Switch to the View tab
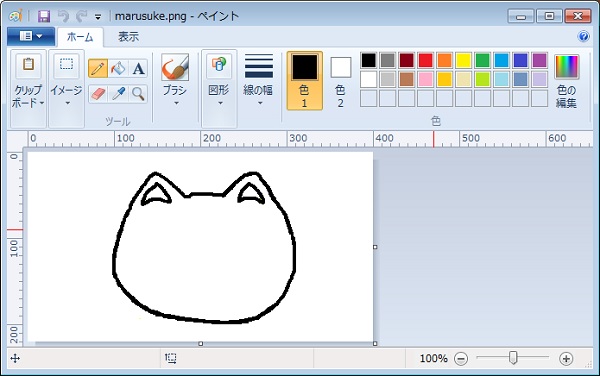The height and width of the screenshot is (376, 600). (x=128, y=37)
